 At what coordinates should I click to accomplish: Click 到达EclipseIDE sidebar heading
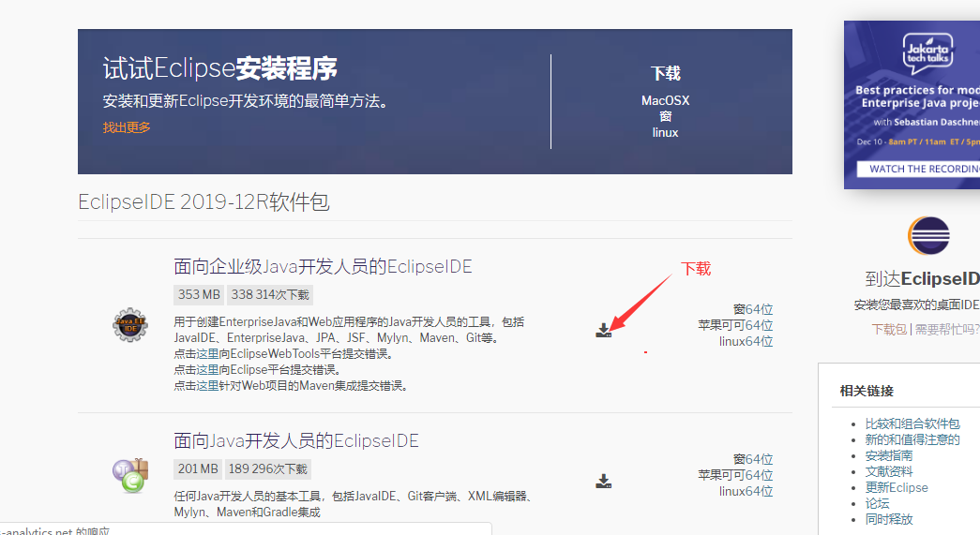pyautogui.click(x=923, y=279)
